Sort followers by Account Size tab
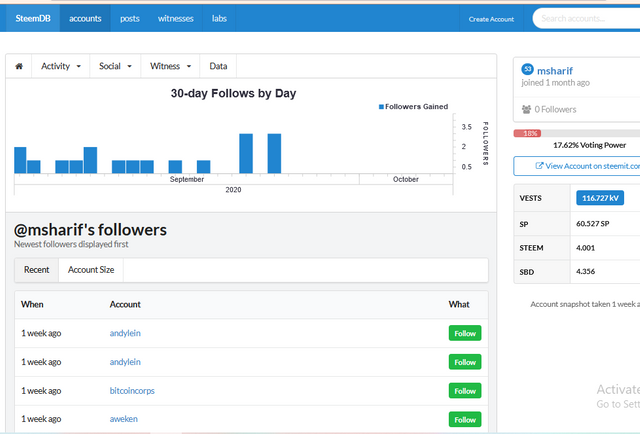This screenshot has height=434, width=640. [91, 270]
